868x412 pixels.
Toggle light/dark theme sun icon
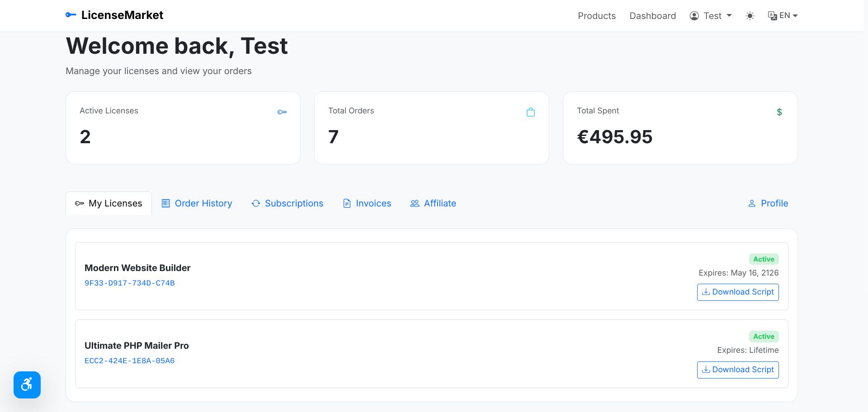pos(750,16)
